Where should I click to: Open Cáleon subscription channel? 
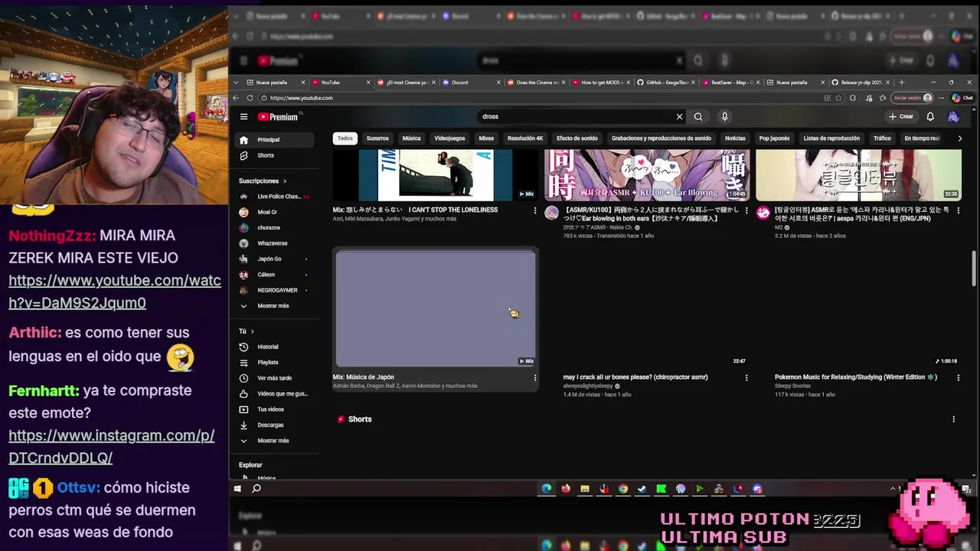click(x=275, y=275)
